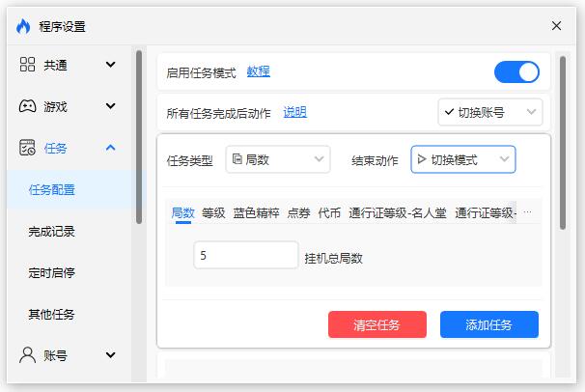Disable the 启用任务模式 toggle switch
Viewport: 585px width, 392px height.
516,71
